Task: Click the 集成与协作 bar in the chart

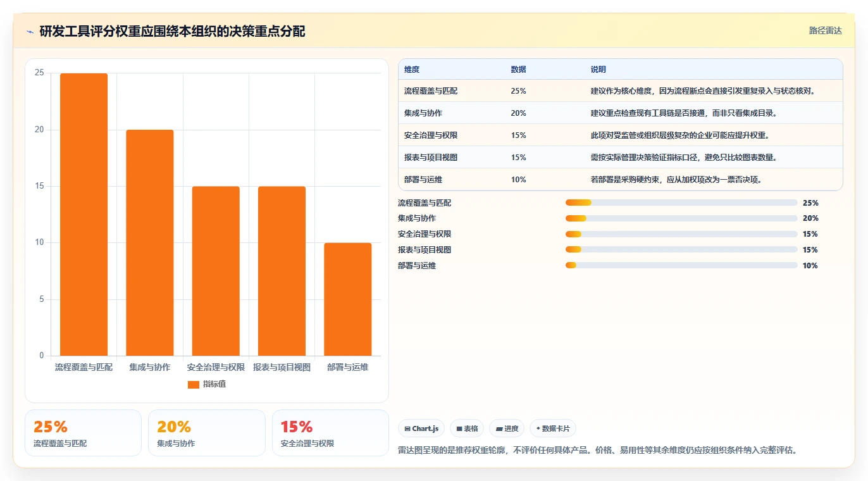Action: (x=150, y=243)
